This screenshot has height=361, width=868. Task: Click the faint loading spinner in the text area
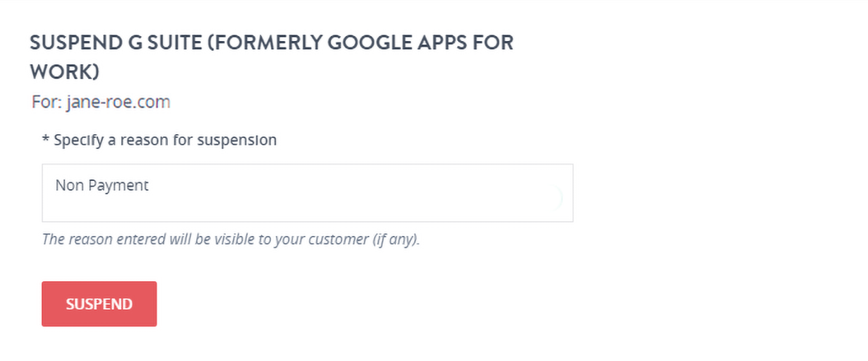[556, 199]
